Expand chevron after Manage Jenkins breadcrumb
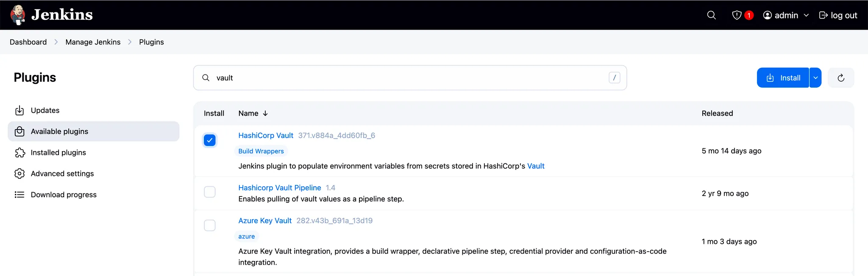868x276 pixels. [130, 42]
